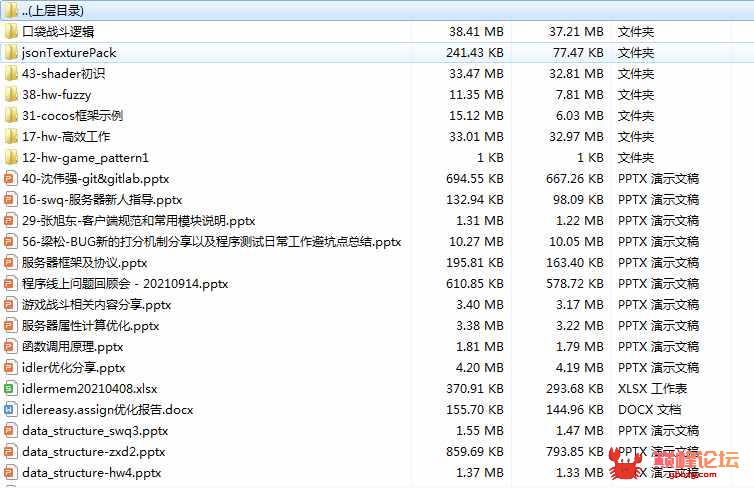Click PowerPoint icon of 游戏战斗相关内容分享.pptx
This screenshot has height=488, width=754.
coord(10,305)
